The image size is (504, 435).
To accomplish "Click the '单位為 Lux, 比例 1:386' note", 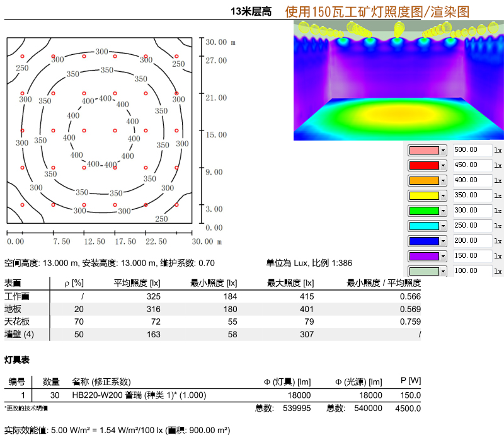I will coord(309,263).
